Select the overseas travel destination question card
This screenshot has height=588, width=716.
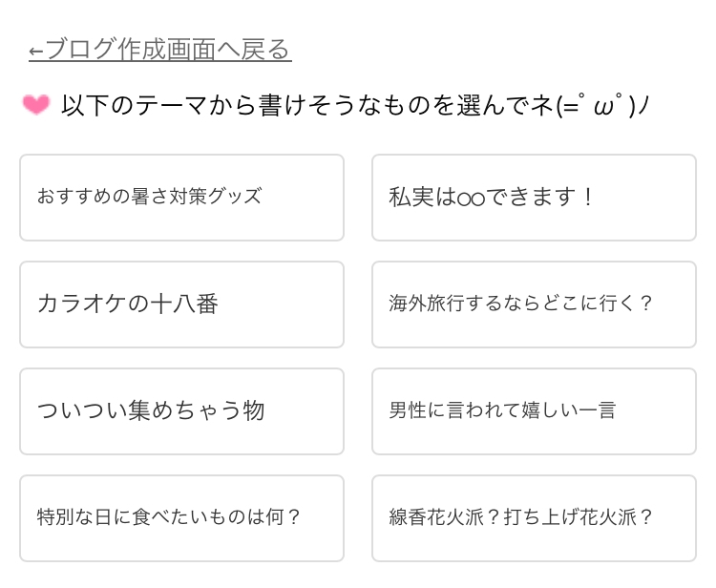click(534, 304)
